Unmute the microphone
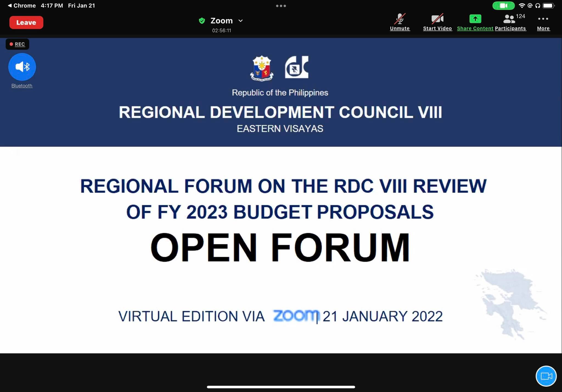This screenshot has height=392, width=562. [x=400, y=22]
